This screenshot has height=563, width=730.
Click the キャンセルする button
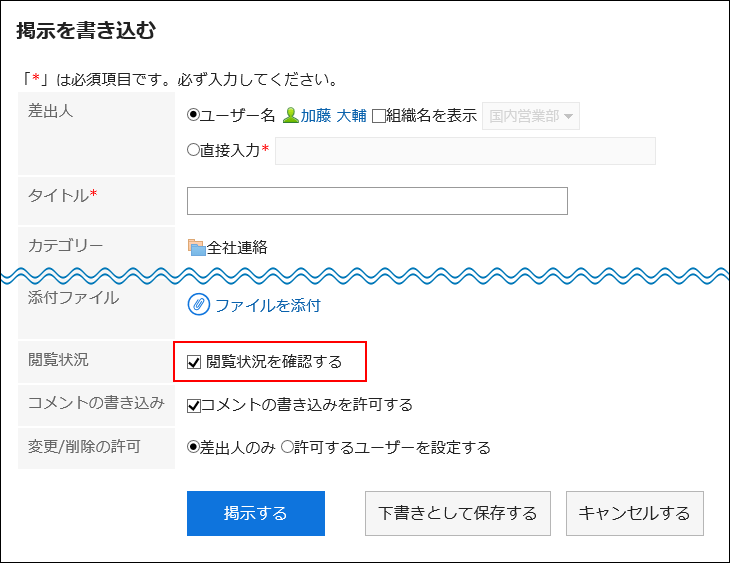click(x=635, y=513)
